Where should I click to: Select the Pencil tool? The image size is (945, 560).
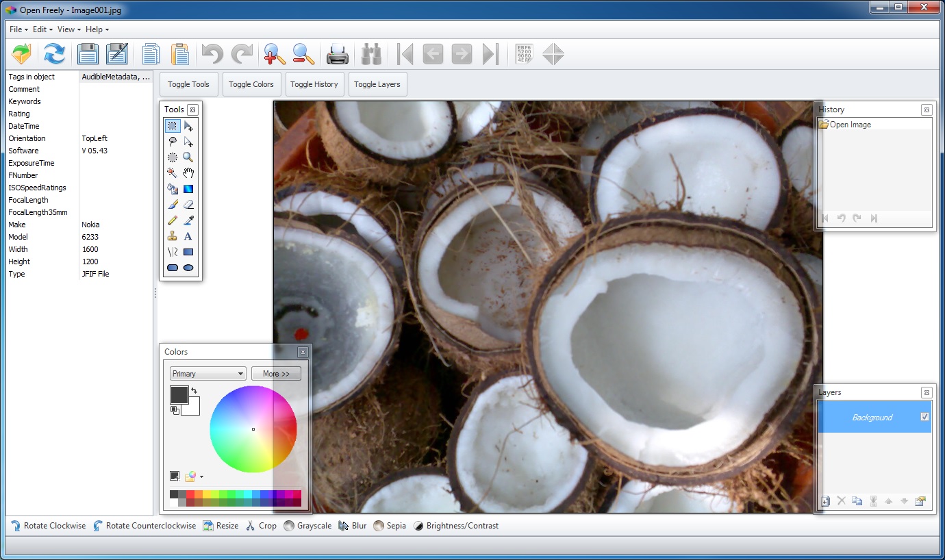[173, 220]
